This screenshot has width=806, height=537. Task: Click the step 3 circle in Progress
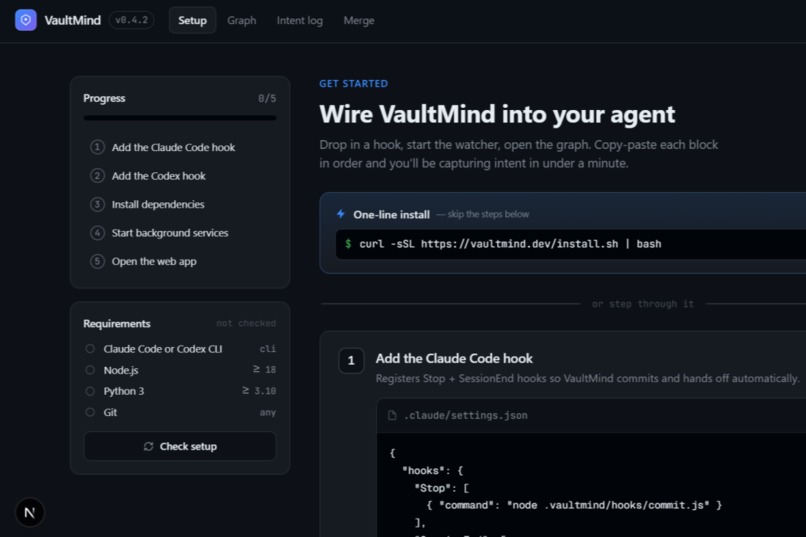point(97,205)
